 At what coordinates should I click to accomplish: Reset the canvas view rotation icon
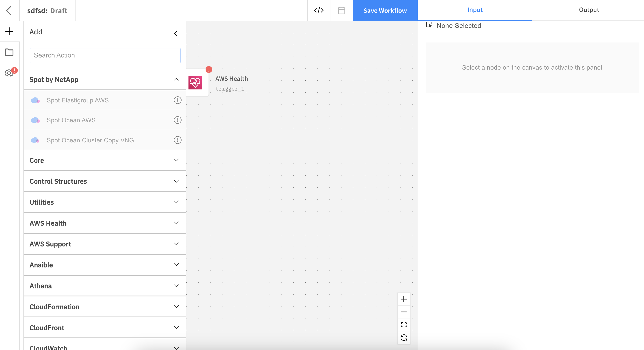pos(404,338)
